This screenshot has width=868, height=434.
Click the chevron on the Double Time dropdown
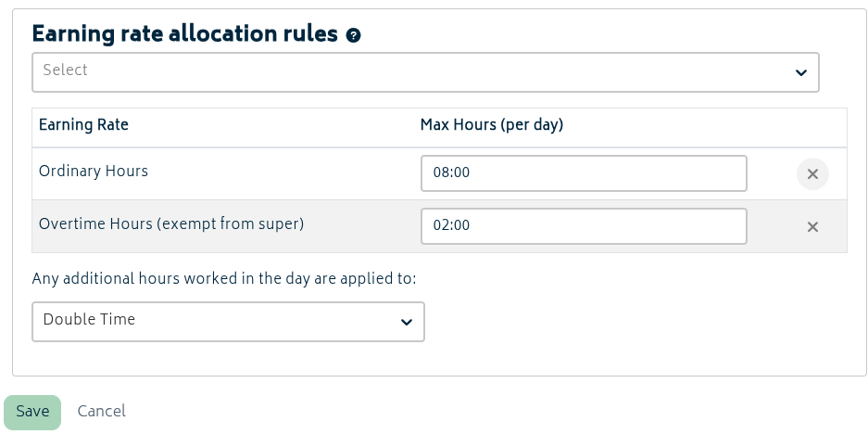[x=407, y=322]
